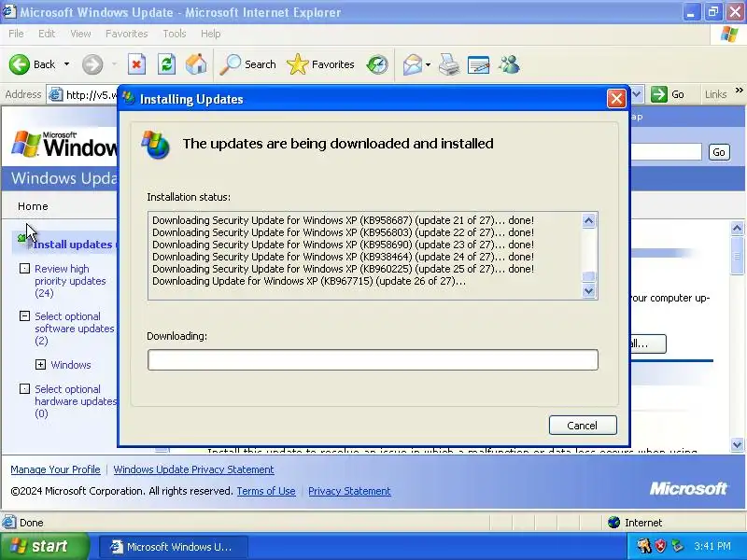Open the Help menu

click(211, 34)
